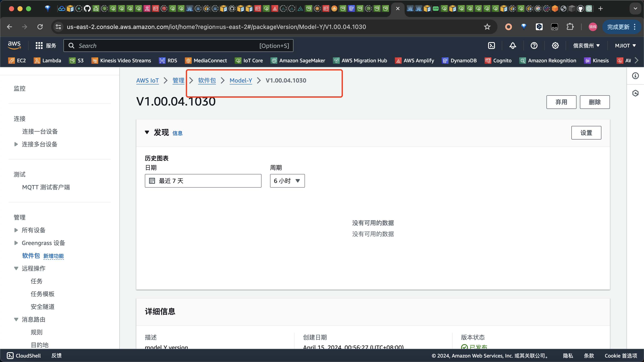Expand 所有设备 tree item
The image size is (644, 362).
click(16, 230)
